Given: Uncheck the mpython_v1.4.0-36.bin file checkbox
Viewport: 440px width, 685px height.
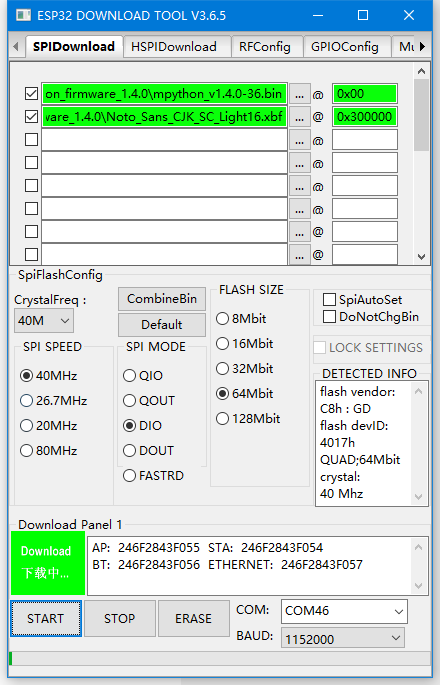Looking at the screenshot, I should point(31,94).
